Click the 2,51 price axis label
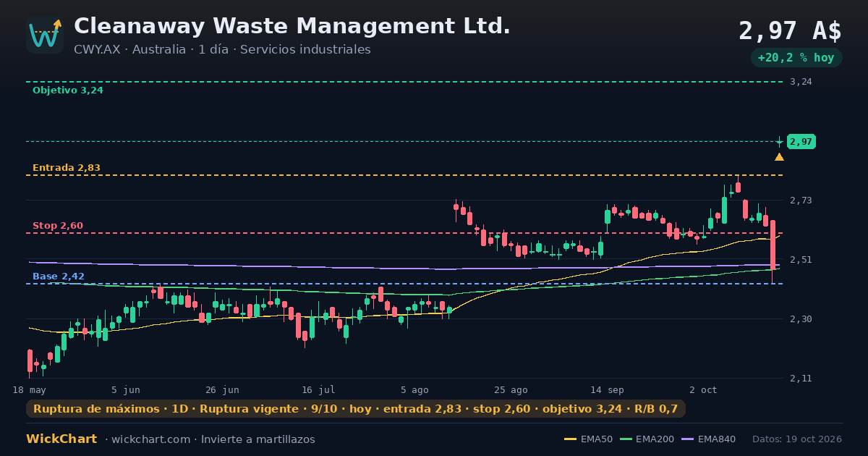 (801, 260)
